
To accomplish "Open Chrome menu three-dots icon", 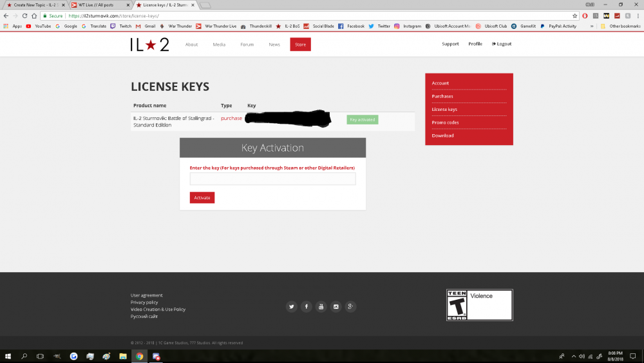I will click(x=638, y=15).
